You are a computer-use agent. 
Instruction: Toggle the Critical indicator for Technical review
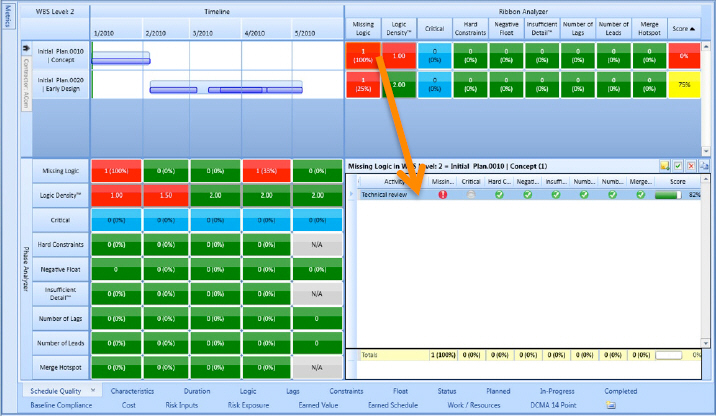point(470,195)
